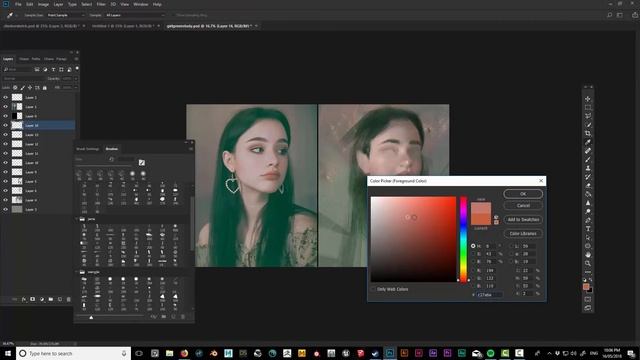Open the Filter menu

(x=101, y=4)
